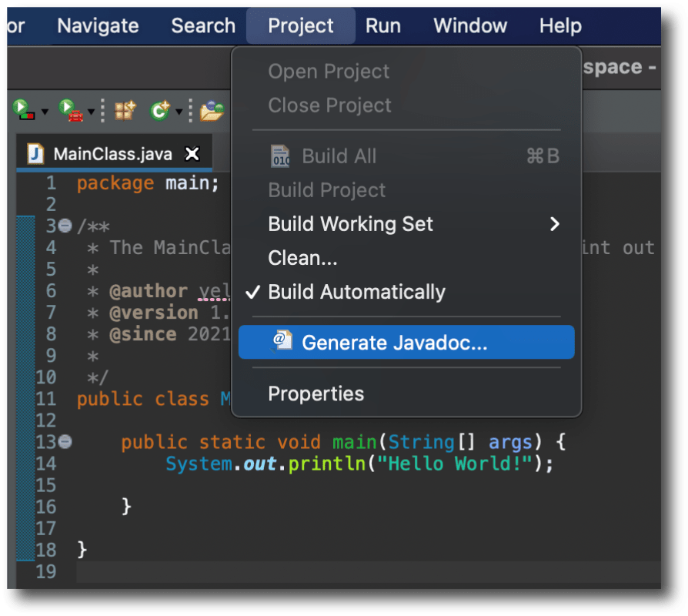Image resolution: width=688 pixels, height=616 pixels.
Task: Open project Properties
Action: pyautogui.click(x=316, y=393)
